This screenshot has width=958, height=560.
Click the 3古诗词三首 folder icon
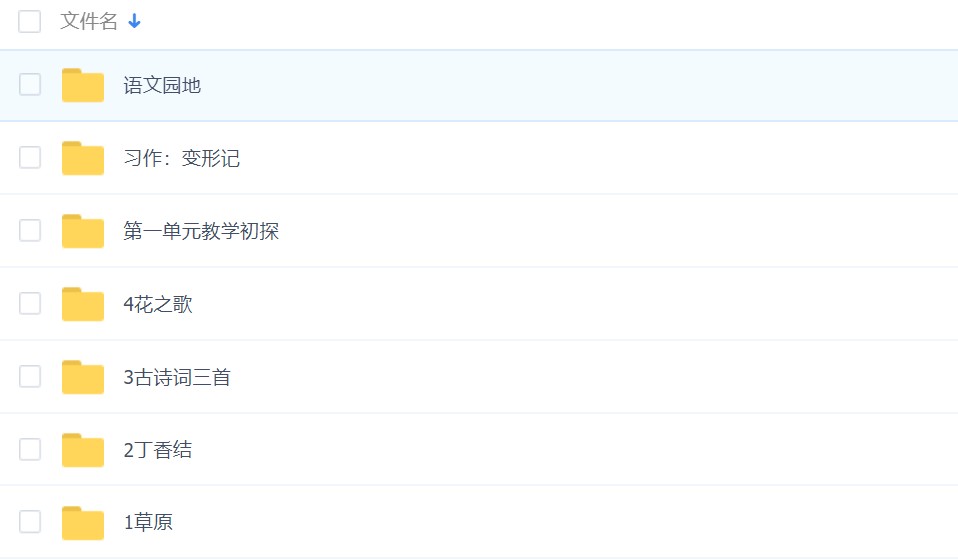83,377
